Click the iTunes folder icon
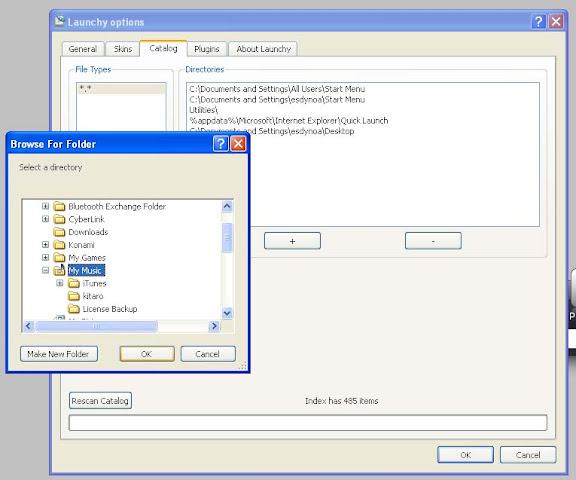This screenshot has width=576, height=480. click(74, 283)
